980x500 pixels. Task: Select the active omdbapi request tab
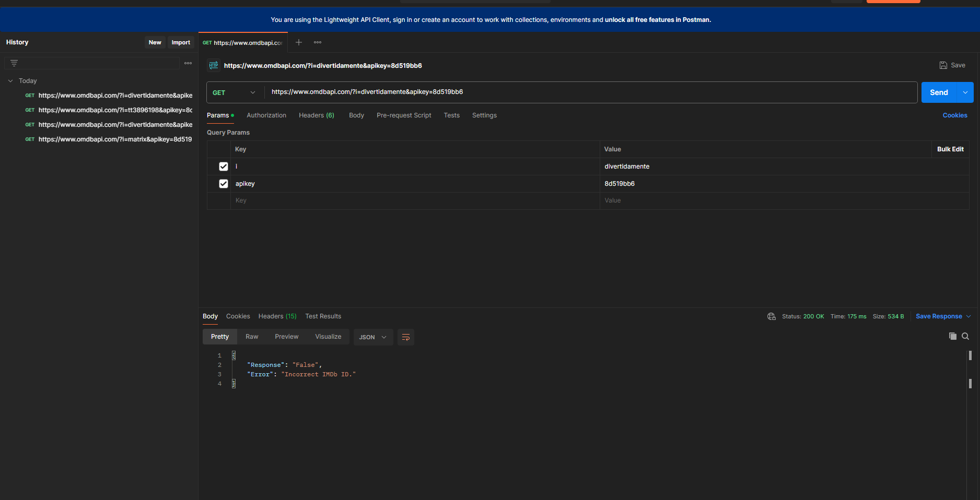[243, 43]
